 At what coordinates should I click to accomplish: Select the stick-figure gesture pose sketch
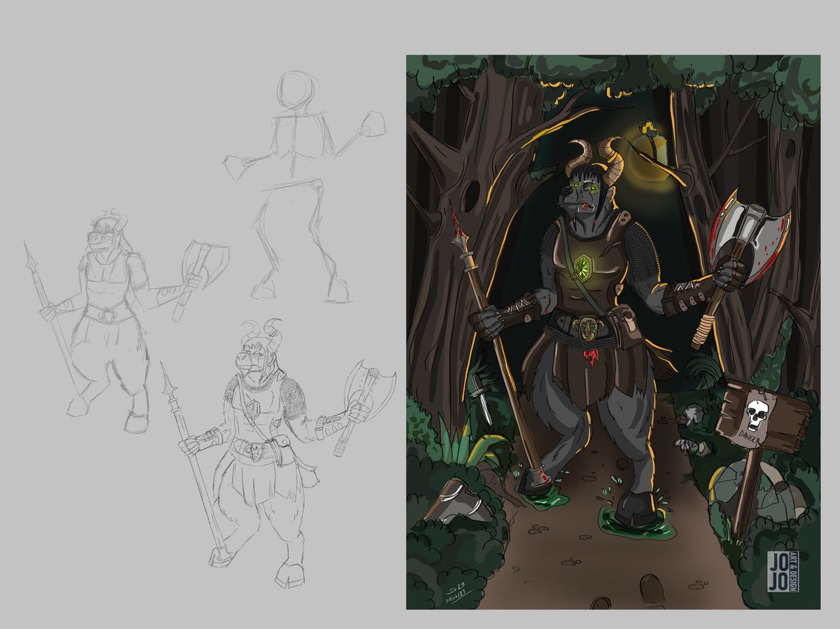pos(304,186)
